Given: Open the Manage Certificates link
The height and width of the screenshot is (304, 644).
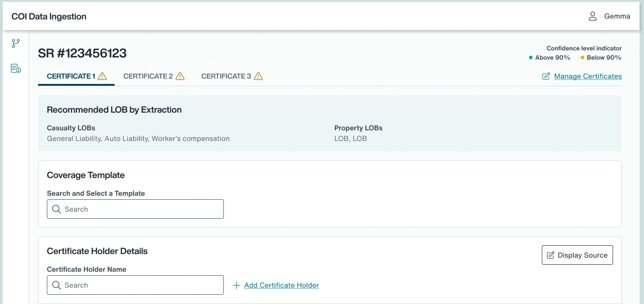Looking at the screenshot, I should pyautogui.click(x=588, y=76).
